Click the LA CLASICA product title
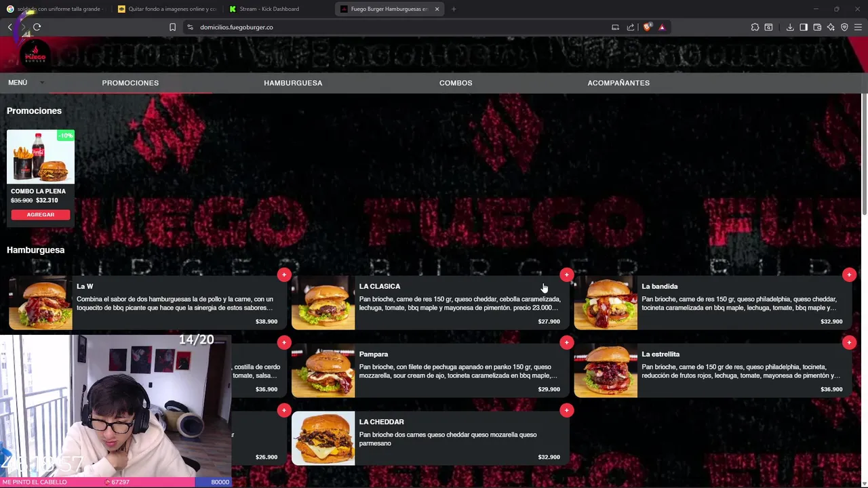The height and width of the screenshot is (488, 868). point(380,286)
